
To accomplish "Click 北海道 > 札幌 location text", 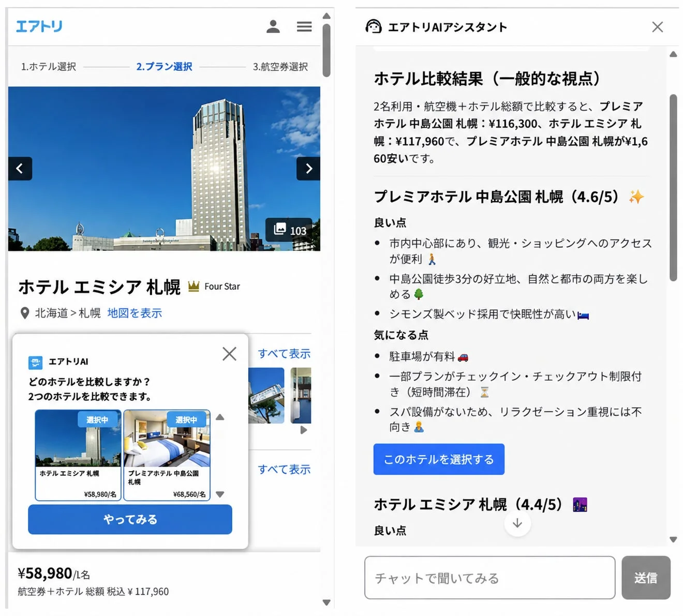I will pyautogui.click(x=68, y=313).
